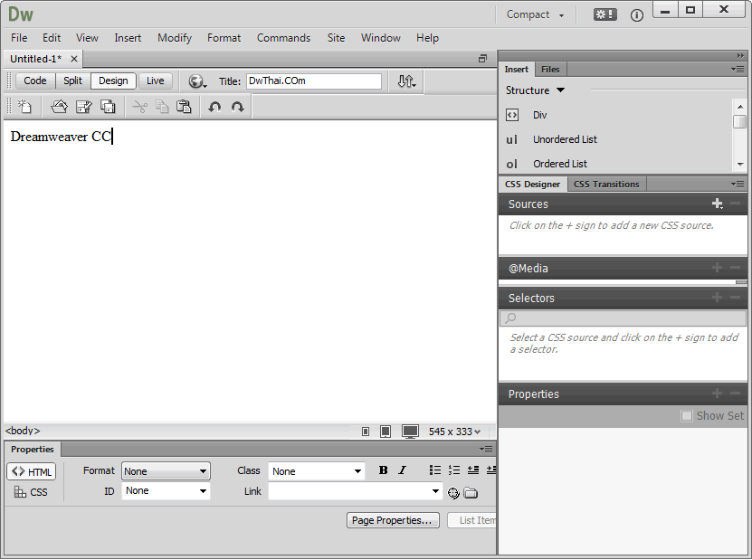Image resolution: width=752 pixels, height=560 pixels.
Task: Switch to Code view
Action: pyautogui.click(x=35, y=81)
